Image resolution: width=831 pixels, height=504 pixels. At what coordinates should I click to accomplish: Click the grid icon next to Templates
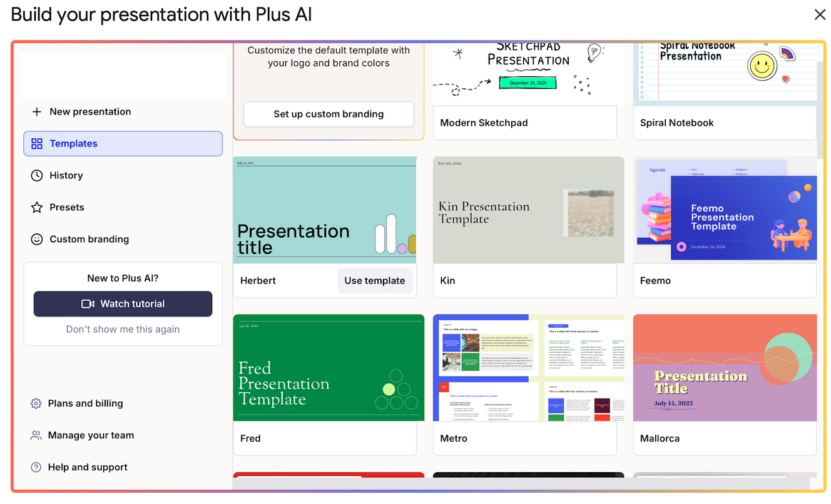(37, 143)
